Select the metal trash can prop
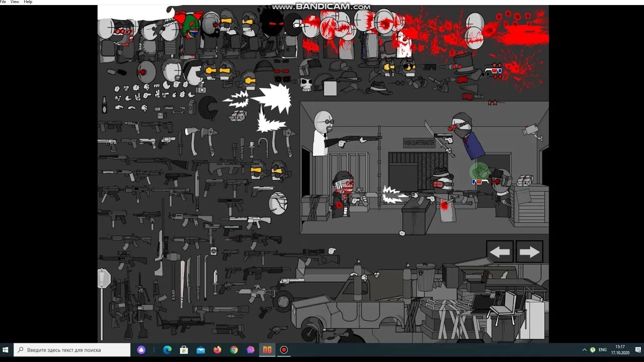The image size is (644, 362). [x=426, y=277]
